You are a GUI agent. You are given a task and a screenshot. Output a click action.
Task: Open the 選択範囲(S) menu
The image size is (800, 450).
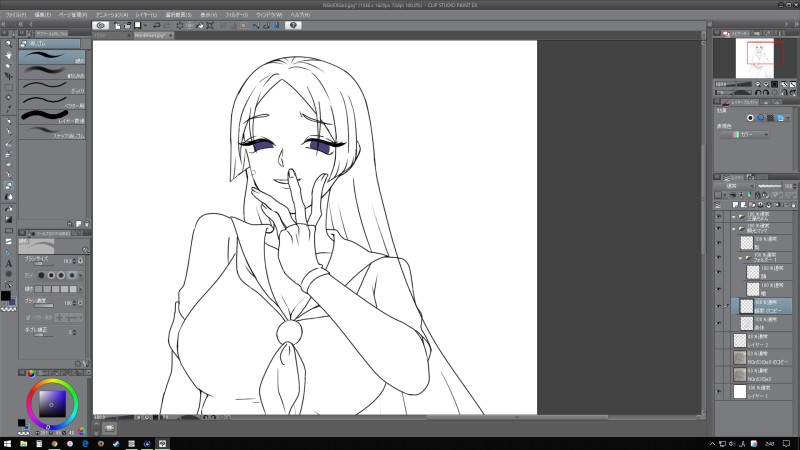(x=178, y=15)
